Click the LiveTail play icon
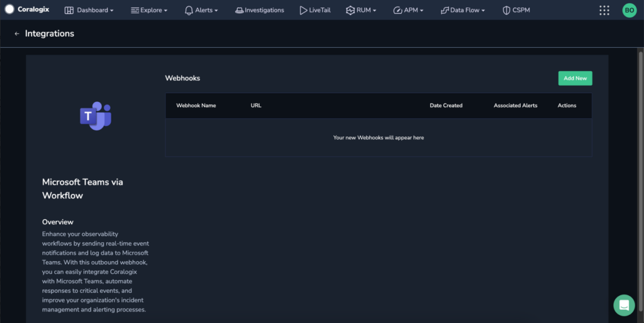Image resolution: width=644 pixels, height=323 pixels. click(303, 10)
